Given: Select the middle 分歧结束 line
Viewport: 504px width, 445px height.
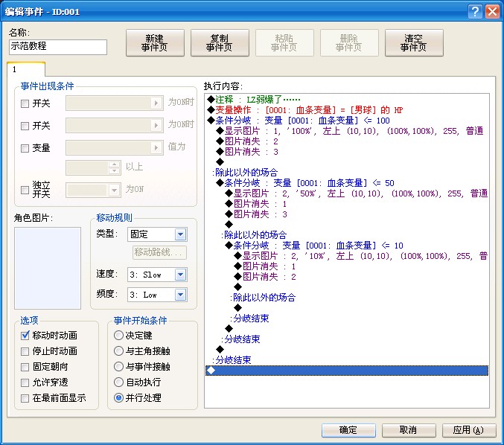Looking at the screenshot, I should tap(346, 339).
